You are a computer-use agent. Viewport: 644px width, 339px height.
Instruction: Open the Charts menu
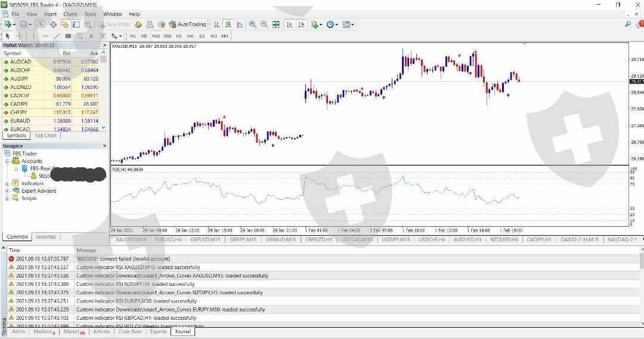coord(70,14)
